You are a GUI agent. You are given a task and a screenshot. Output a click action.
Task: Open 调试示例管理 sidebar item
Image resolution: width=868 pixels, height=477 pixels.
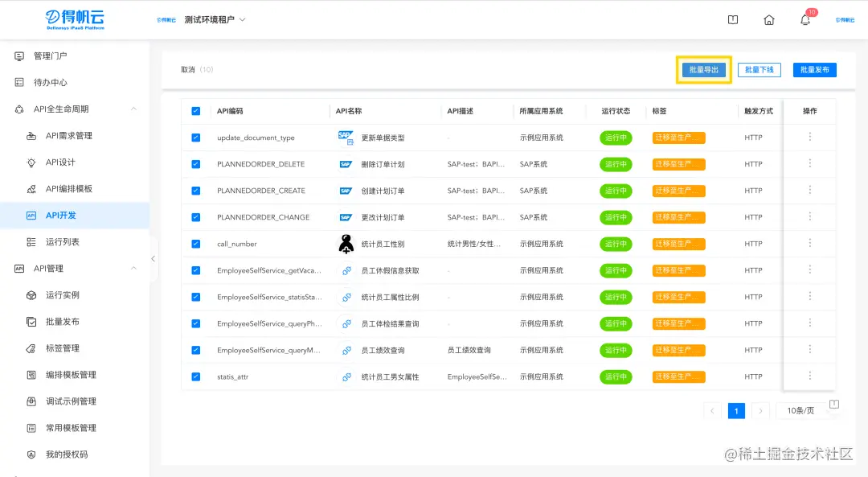pyautogui.click(x=71, y=401)
